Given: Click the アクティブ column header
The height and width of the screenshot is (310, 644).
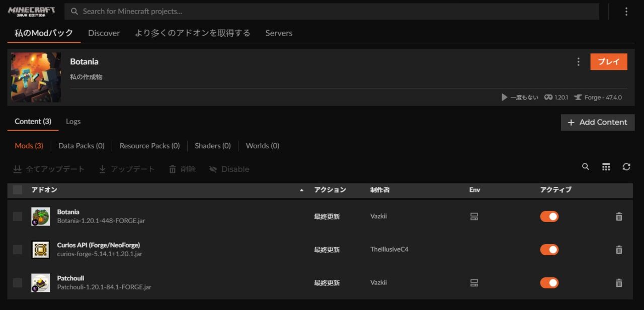Looking at the screenshot, I should [555, 190].
